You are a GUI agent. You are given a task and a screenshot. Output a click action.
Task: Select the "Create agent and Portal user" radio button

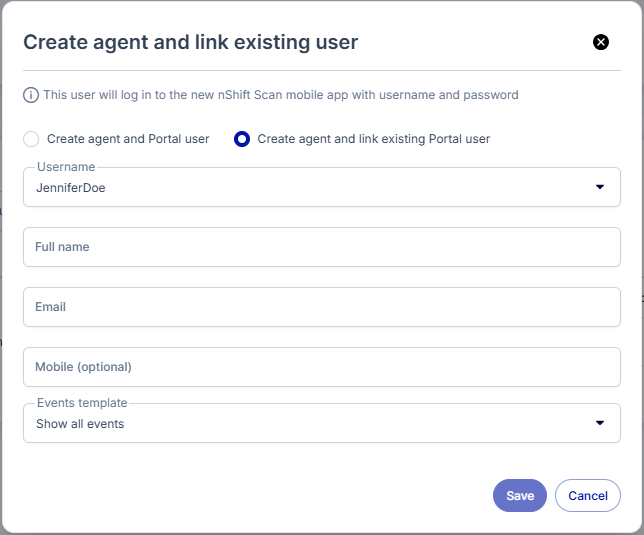31,139
